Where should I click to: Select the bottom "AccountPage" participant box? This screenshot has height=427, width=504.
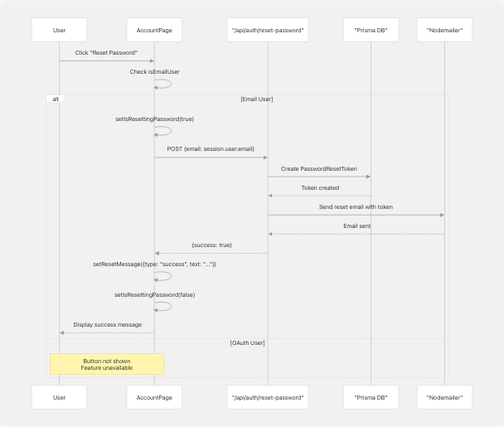pyautogui.click(x=154, y=398)
